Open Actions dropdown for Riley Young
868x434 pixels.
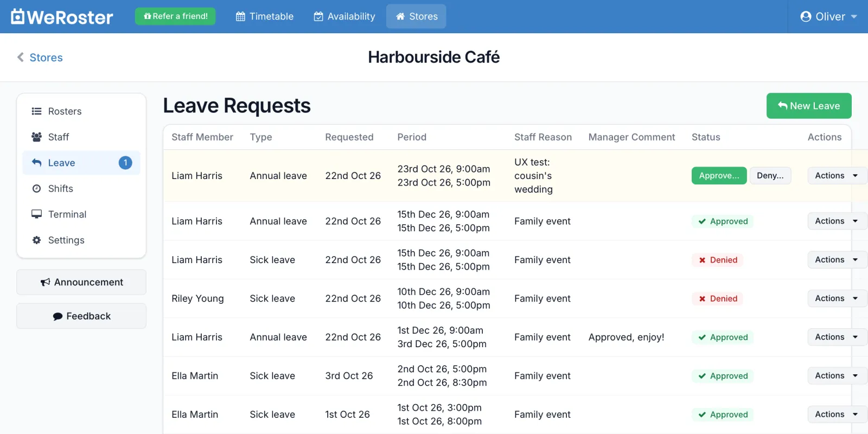pyautogui.click(x=837, y=298)
